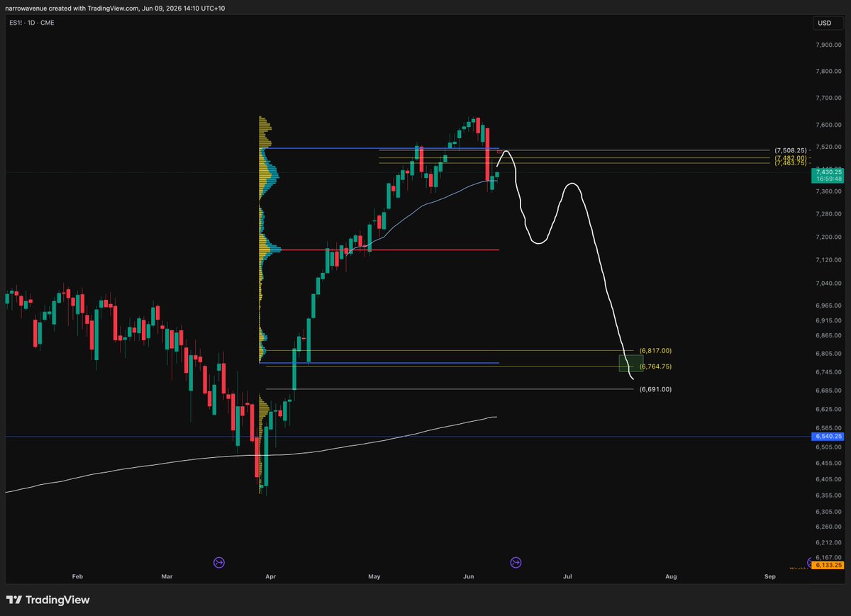Open the purple event marker in mid-June
Image resolution: width=851 pixels, height=616 pixels.
(516, 562)
